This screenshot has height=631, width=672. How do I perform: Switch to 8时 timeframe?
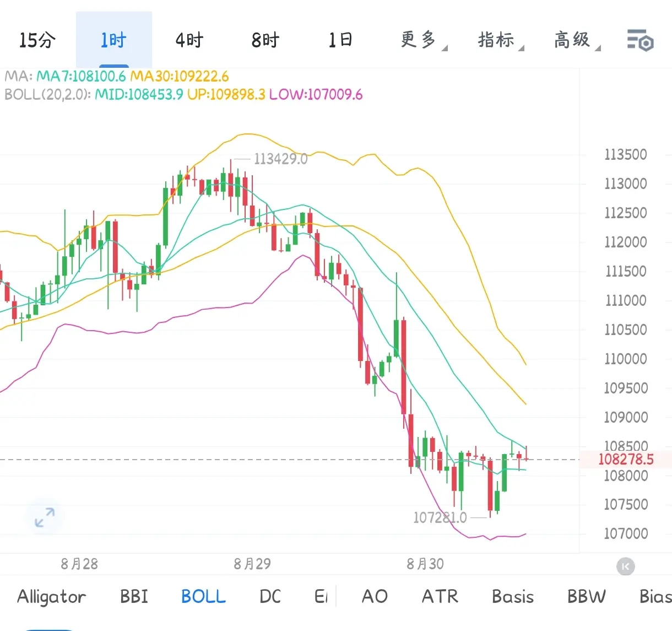tap(265, 40)
